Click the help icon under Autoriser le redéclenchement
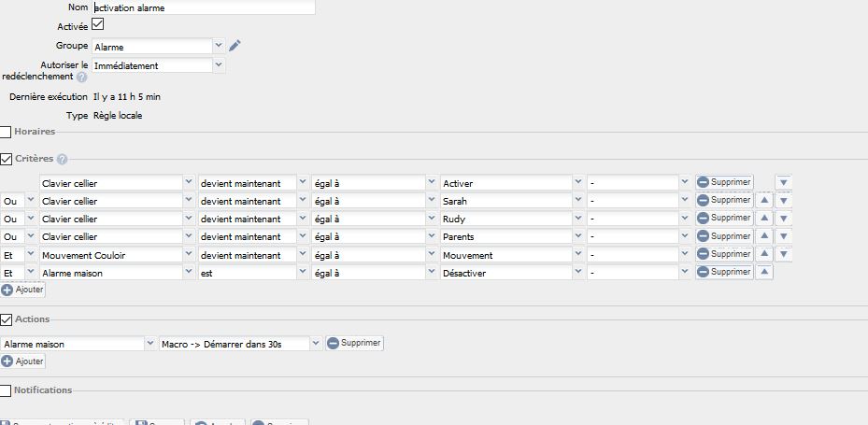This screenshot has height=425, width=868. [81, 78]
